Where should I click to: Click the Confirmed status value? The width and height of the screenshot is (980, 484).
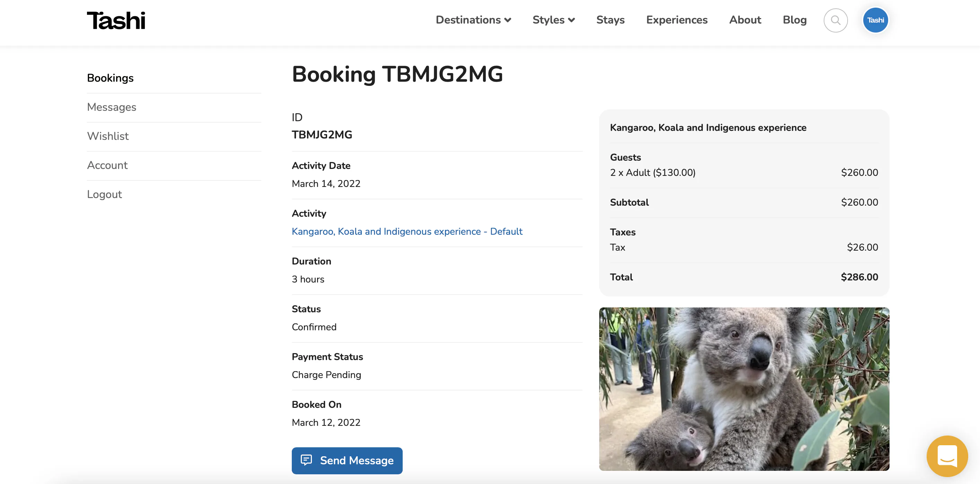pos(314,327)
